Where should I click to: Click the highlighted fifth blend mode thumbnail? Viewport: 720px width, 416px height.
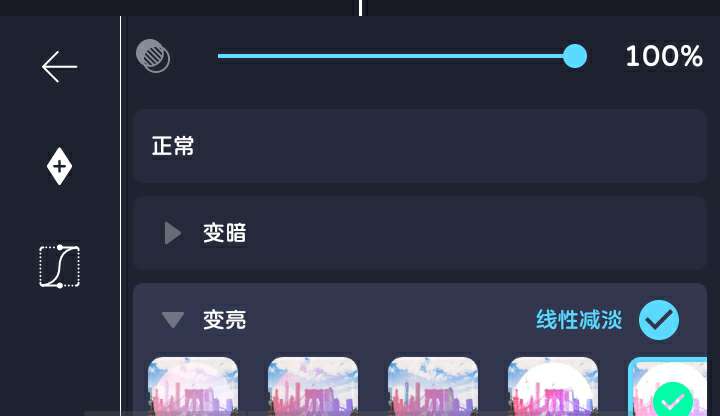(x=667, y=387)
